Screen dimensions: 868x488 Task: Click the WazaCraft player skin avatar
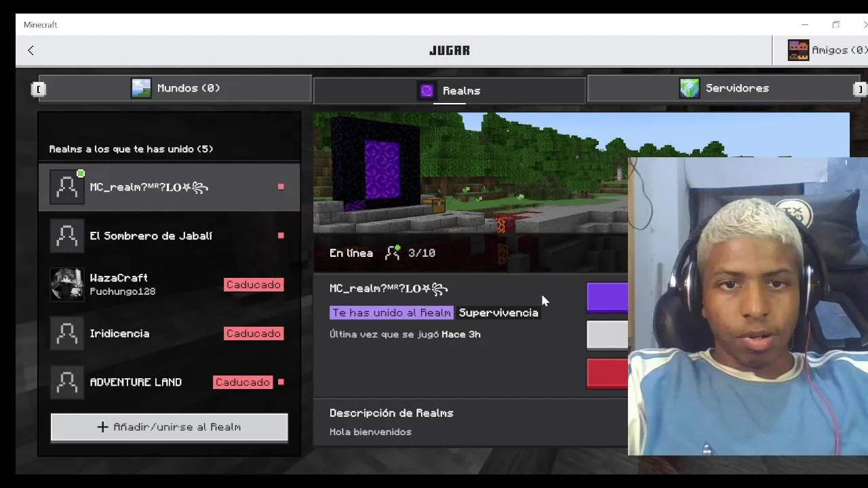tap(66, 285)
